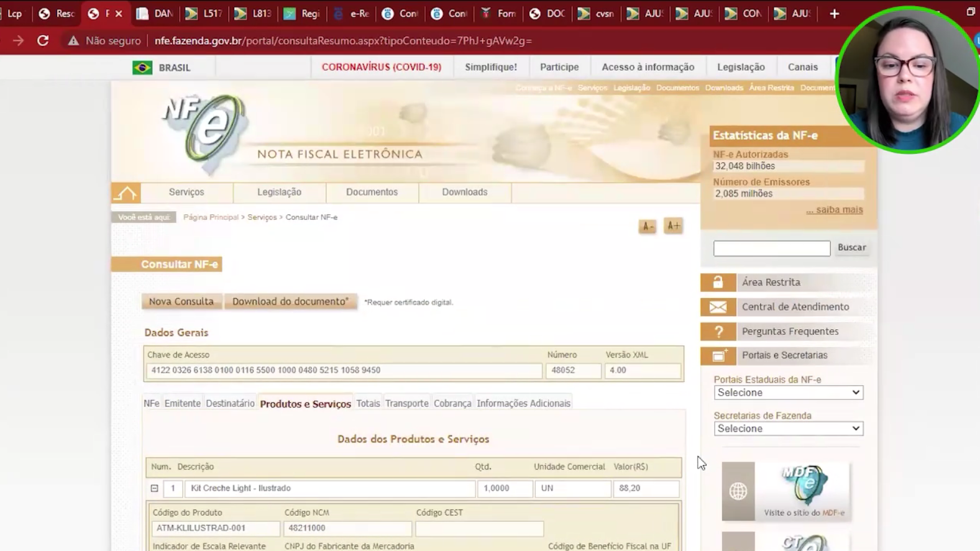Viewport: 980px width, 551px height.
Task: Click the description 'Kit Creche Light - Ilustrado'
Action: click(x=241, y=489)
